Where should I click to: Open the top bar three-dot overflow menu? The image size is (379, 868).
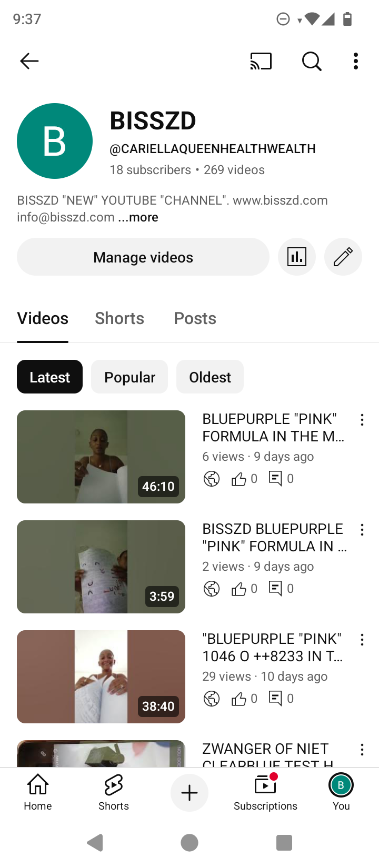click(x=356, y=62)
